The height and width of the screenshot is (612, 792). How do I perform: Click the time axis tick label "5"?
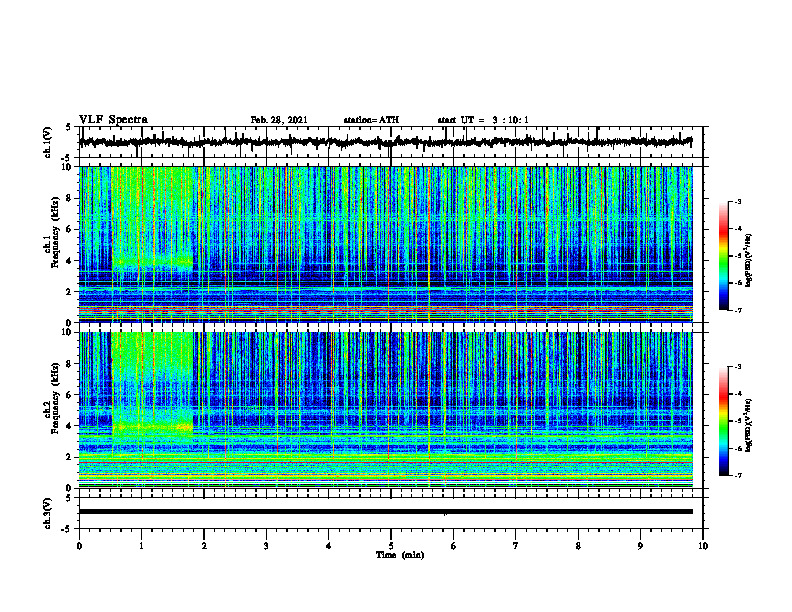(391, 546)
